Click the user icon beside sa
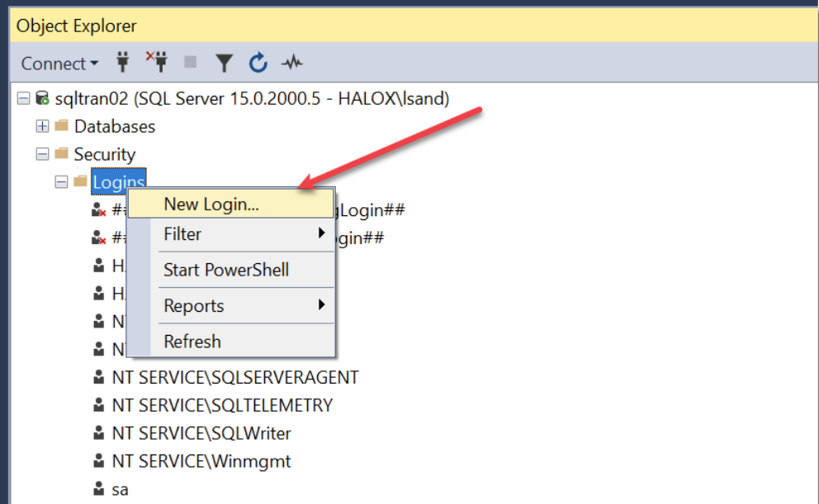The height and width of the screenshot is (504, 819). click(99, 489)
